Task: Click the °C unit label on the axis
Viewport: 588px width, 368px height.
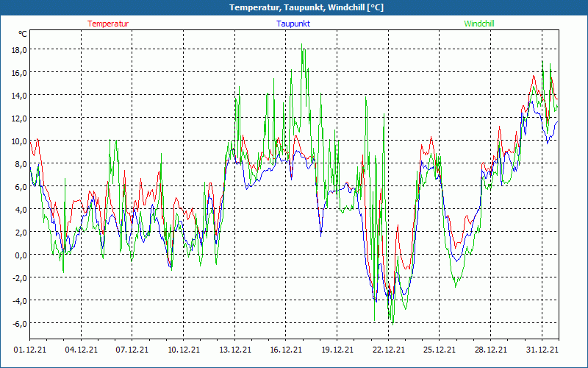Action: (23, 34)
